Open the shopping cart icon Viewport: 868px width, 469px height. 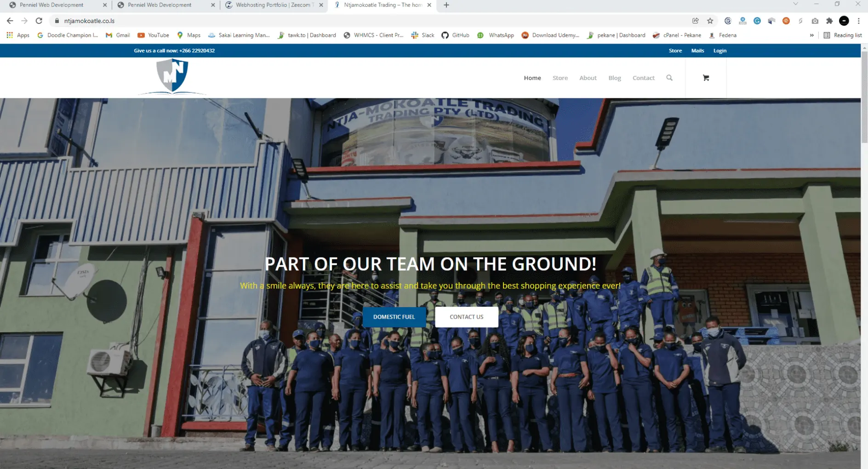click(706, 78)
